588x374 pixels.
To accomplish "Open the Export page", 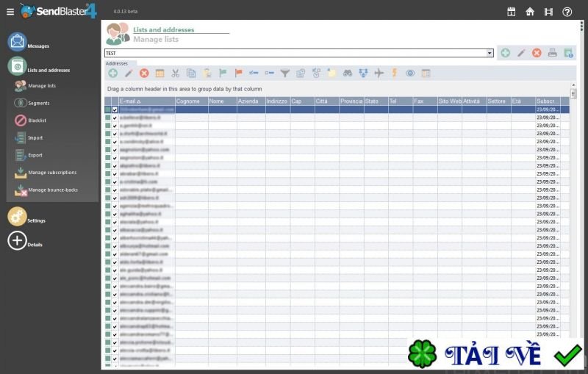I will click(x=29, y=155).
